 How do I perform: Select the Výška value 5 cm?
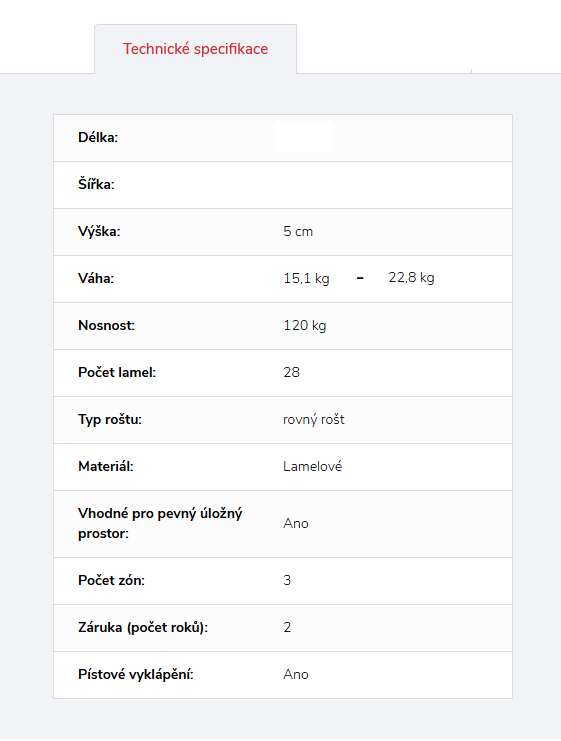[298, 232]
